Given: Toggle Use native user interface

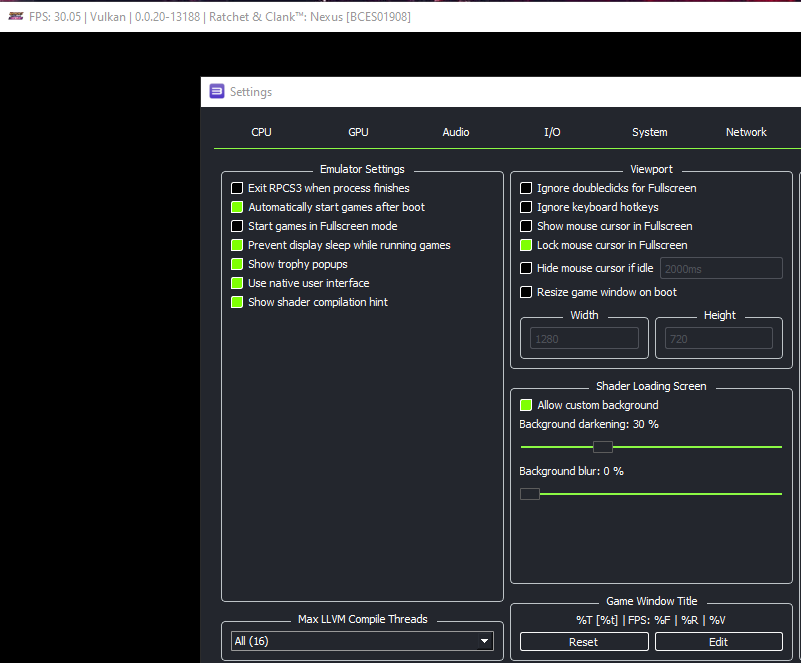Looking at the screenshot, I should (237, 283).
